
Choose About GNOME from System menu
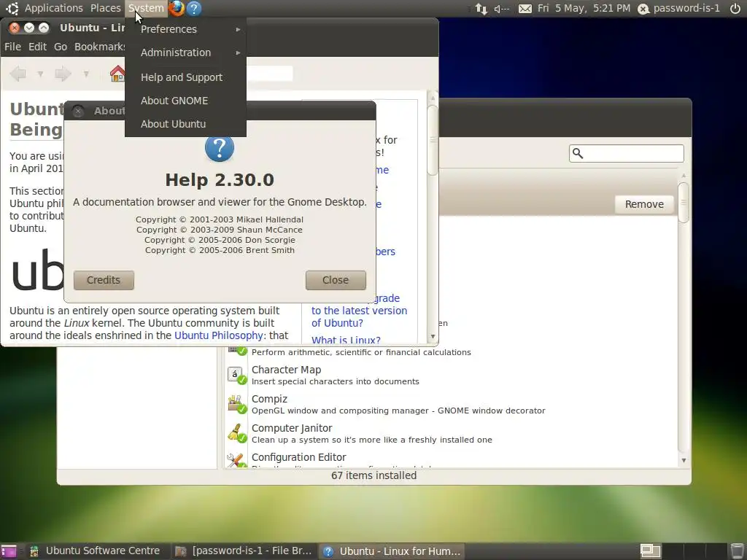186,101
